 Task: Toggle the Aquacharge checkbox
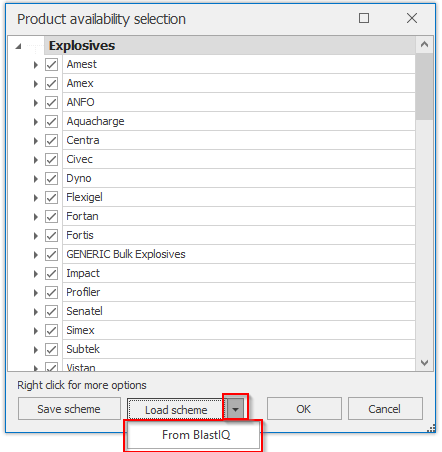[x=52, y=121]
